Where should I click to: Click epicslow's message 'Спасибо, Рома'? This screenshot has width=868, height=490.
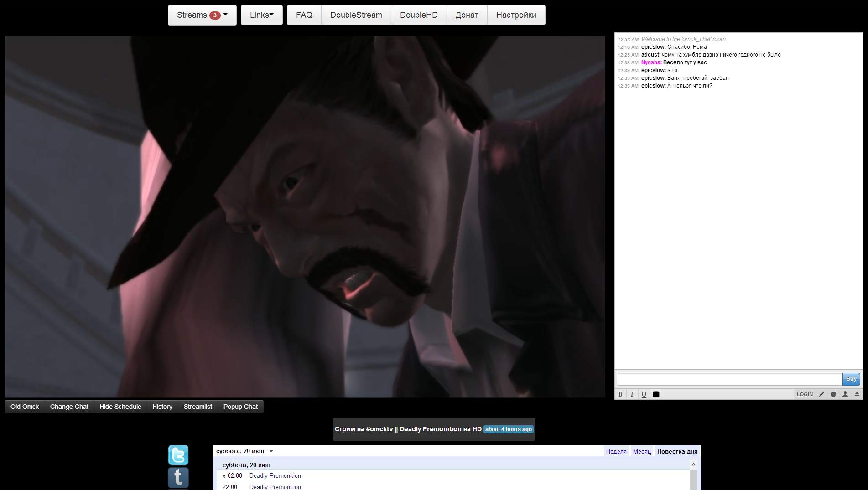[x=687, y=47]
